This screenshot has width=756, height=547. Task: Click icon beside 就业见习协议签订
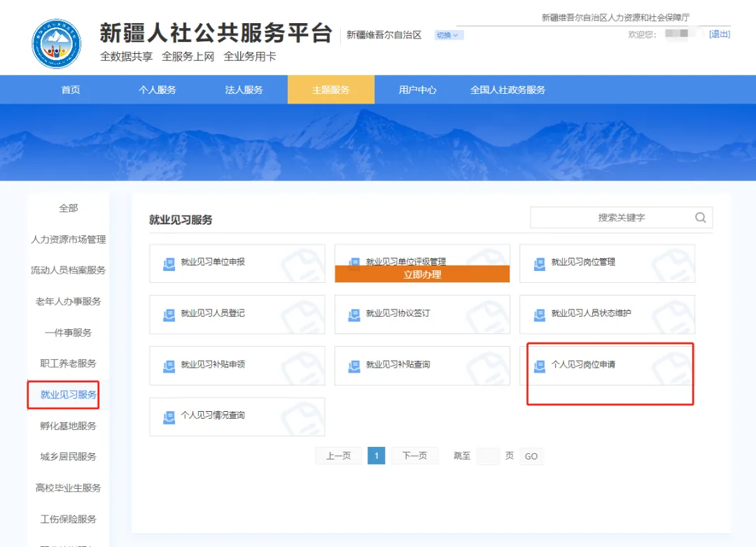(x=354, y=314)
